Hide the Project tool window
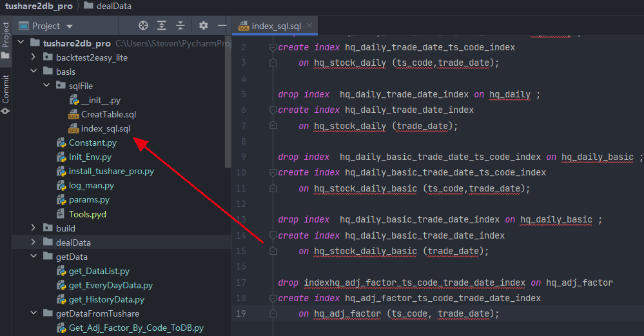644x336 pixels. pyautogui.click(x=222, y=26)
